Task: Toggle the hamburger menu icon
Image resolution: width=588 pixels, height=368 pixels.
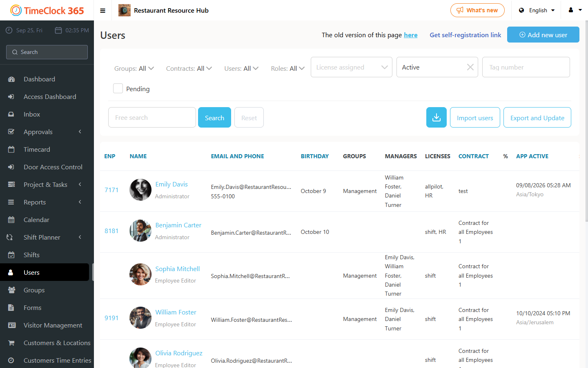Action: (x=103, y=11)
